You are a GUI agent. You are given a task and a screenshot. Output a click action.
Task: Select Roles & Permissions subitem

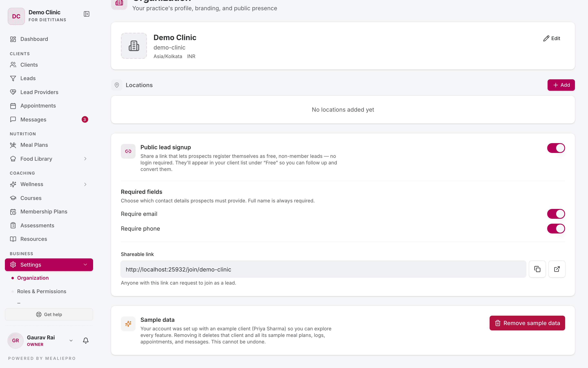[x=42, y=291]
